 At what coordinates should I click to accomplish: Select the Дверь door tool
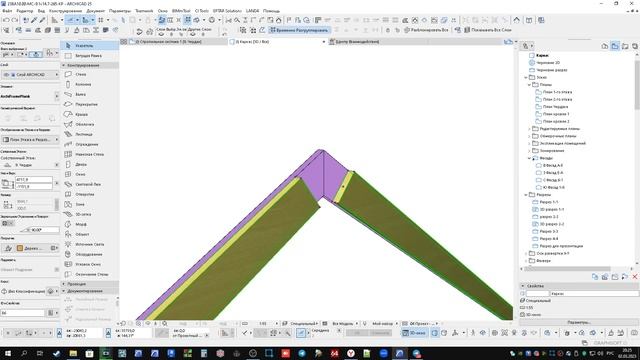pyautogui.click(x=90, y=164)
